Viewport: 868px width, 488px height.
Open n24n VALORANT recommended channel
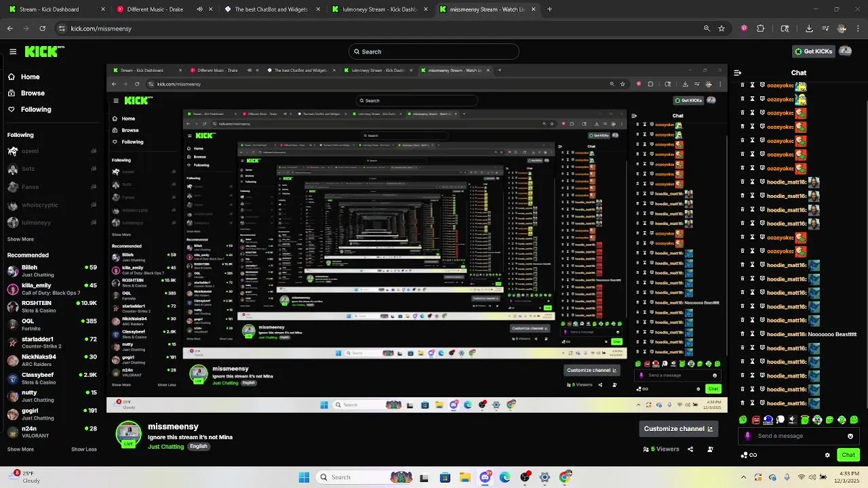coord(52,432)
